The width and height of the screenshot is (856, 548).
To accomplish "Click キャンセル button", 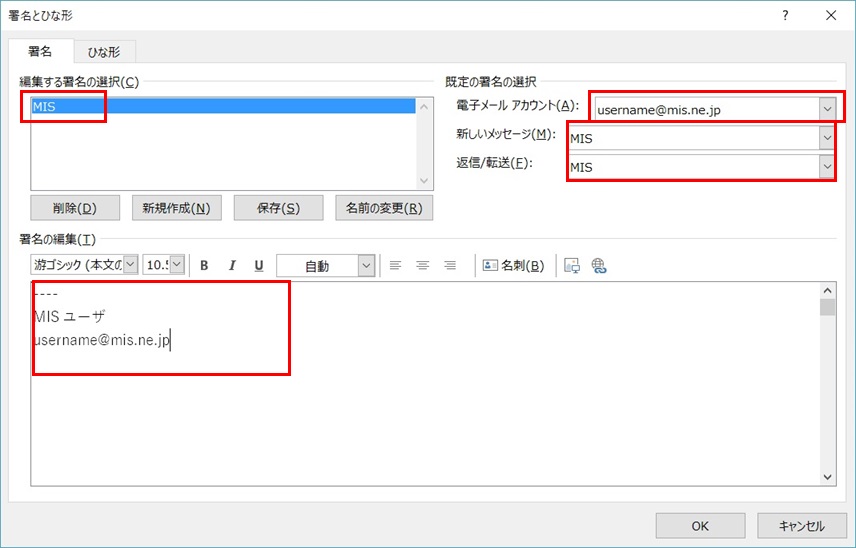I will 802,526.
